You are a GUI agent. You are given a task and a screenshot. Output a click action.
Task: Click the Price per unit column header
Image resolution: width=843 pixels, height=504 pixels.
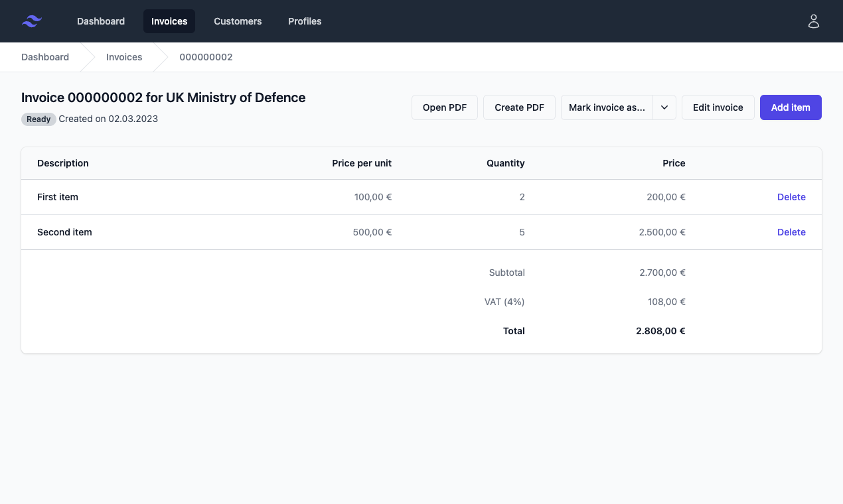[362, 163]
